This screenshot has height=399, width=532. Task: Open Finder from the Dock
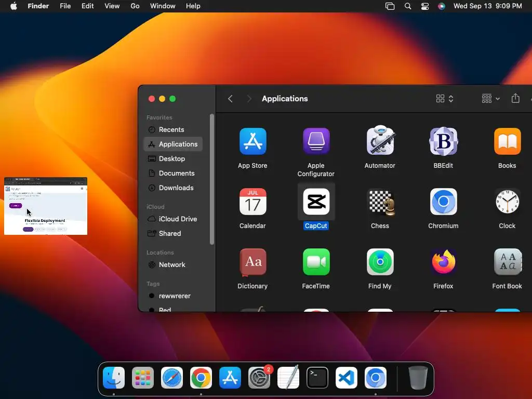click(x=114, y=378)
